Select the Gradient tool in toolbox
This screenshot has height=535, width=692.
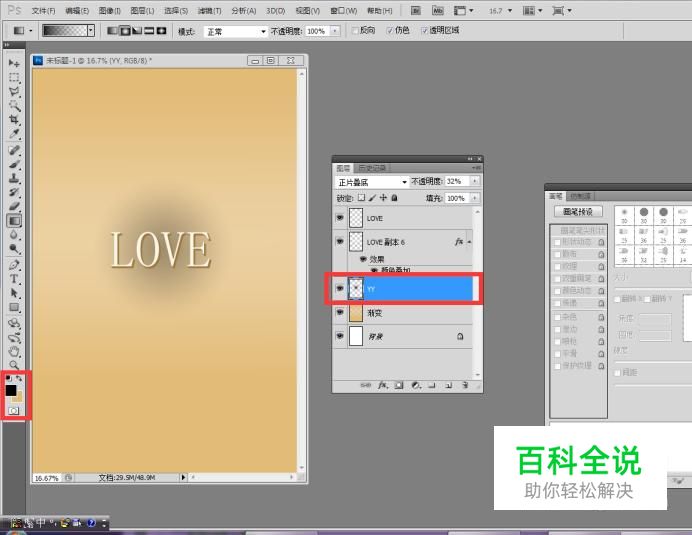coord(14,220)
